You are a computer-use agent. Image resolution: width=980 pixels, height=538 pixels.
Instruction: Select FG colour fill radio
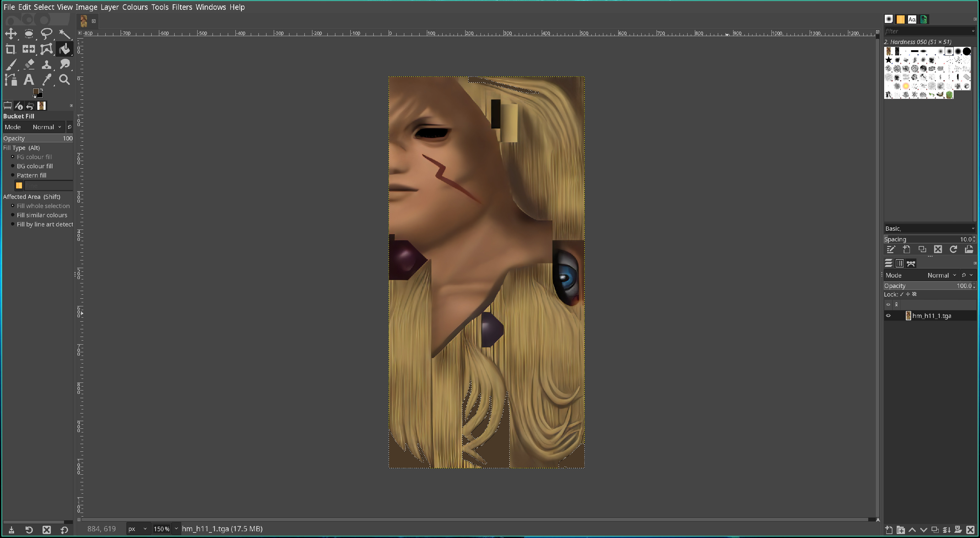pyautogui.click(x=13, y=157)
